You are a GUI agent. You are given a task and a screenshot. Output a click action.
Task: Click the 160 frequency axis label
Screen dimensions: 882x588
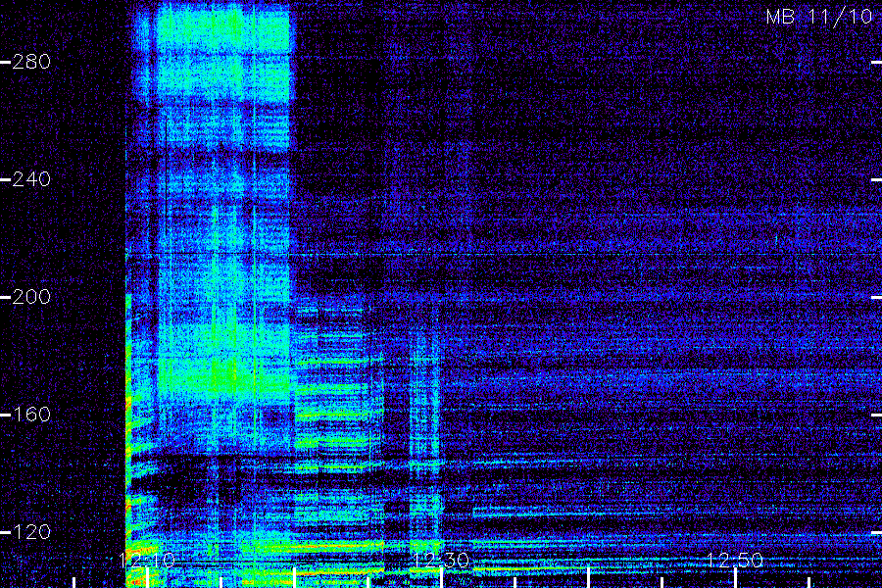pos(31,415)
